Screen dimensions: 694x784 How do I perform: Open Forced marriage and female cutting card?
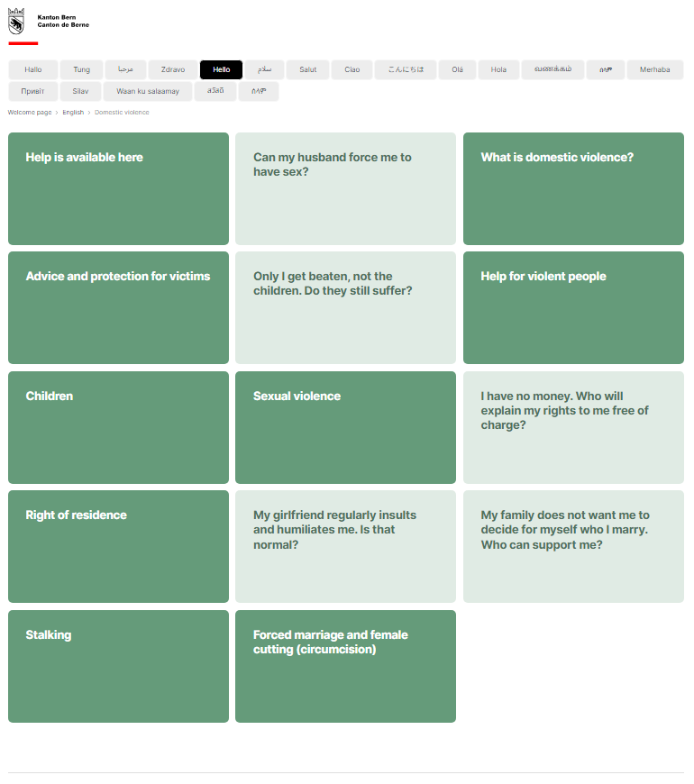point(345,667)
